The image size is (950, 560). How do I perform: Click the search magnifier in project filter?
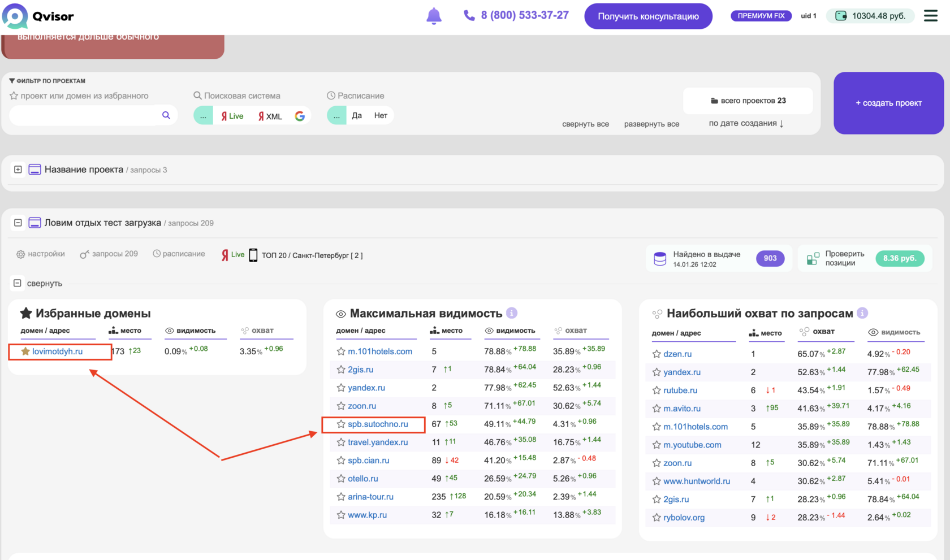point(166,115)
